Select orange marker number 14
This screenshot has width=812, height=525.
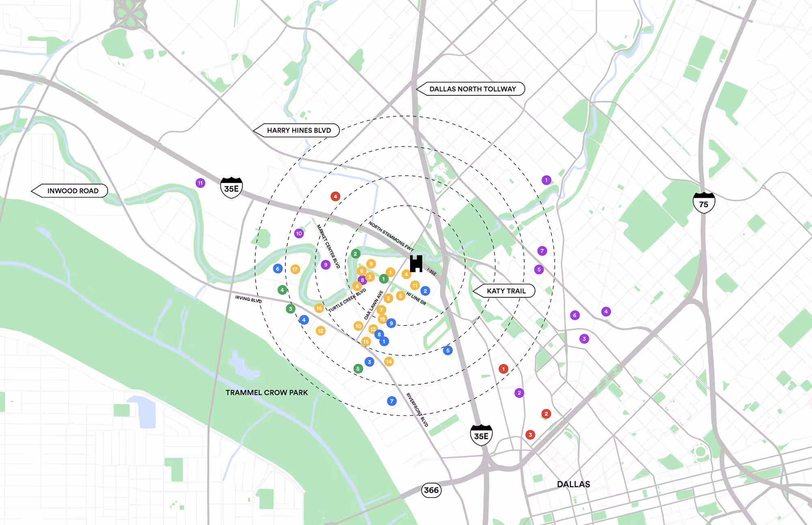(389, 361)
